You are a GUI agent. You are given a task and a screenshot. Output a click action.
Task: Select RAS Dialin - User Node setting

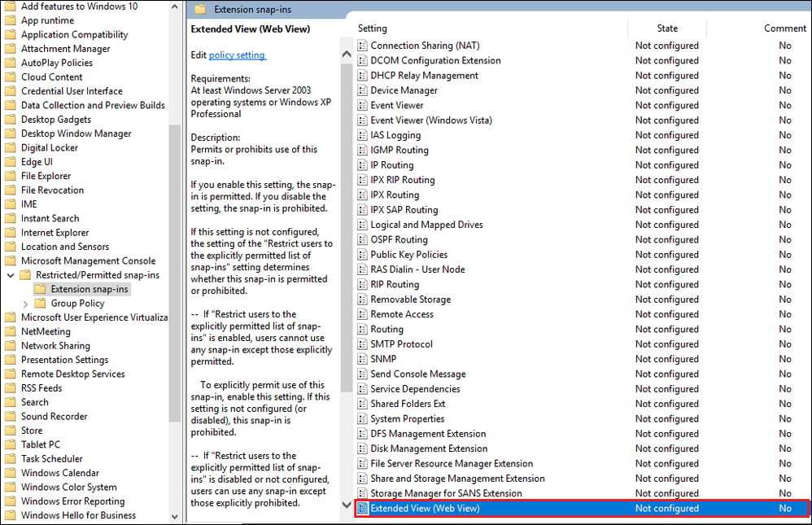417,269
